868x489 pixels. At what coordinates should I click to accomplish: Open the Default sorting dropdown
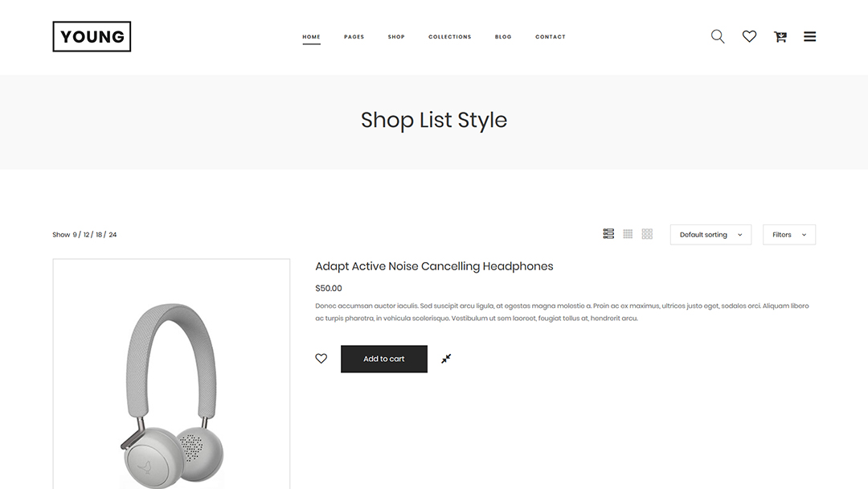pos(710,235)
